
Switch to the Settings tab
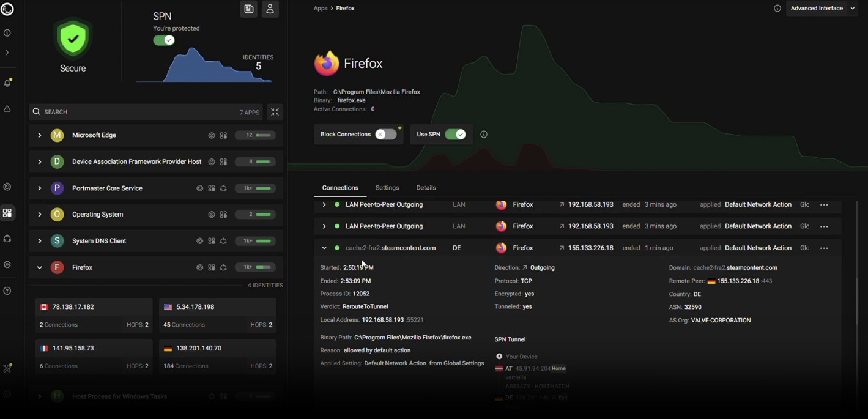pyautogui.click(x=387, y=188)
